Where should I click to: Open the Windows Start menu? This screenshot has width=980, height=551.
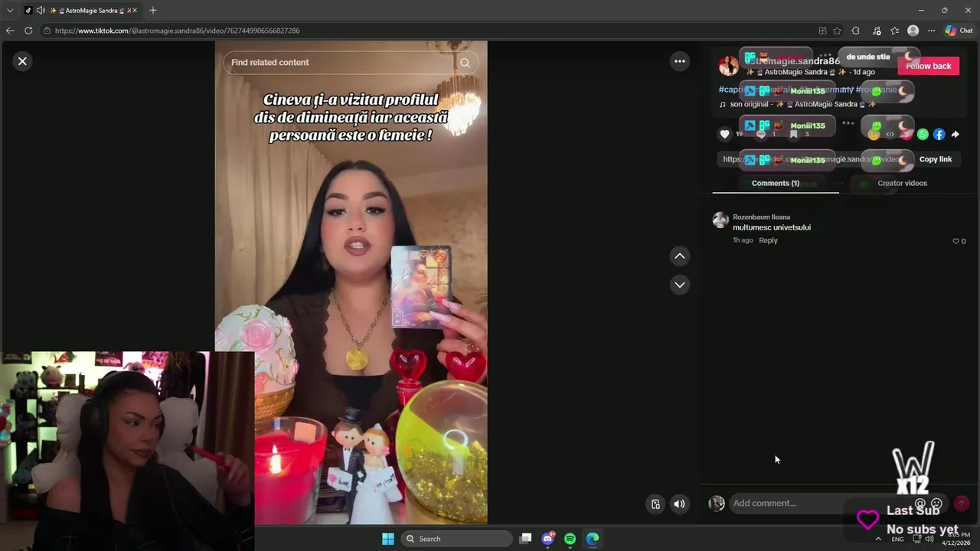click(388, 539)
